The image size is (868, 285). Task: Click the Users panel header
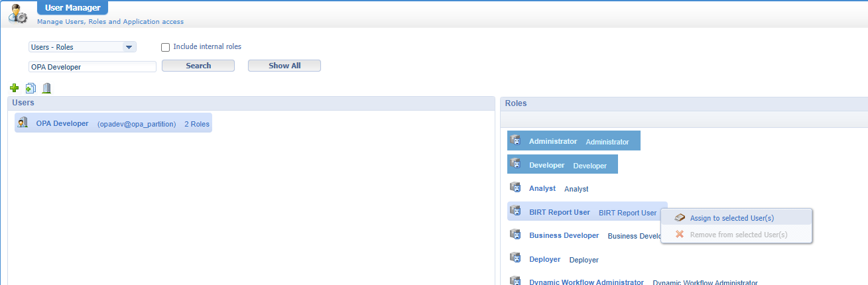pos(251,103)
